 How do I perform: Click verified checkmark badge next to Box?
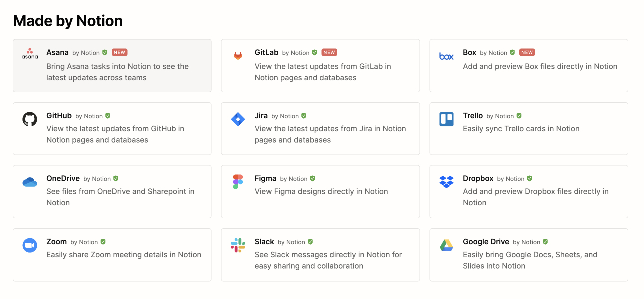point(512,52)
